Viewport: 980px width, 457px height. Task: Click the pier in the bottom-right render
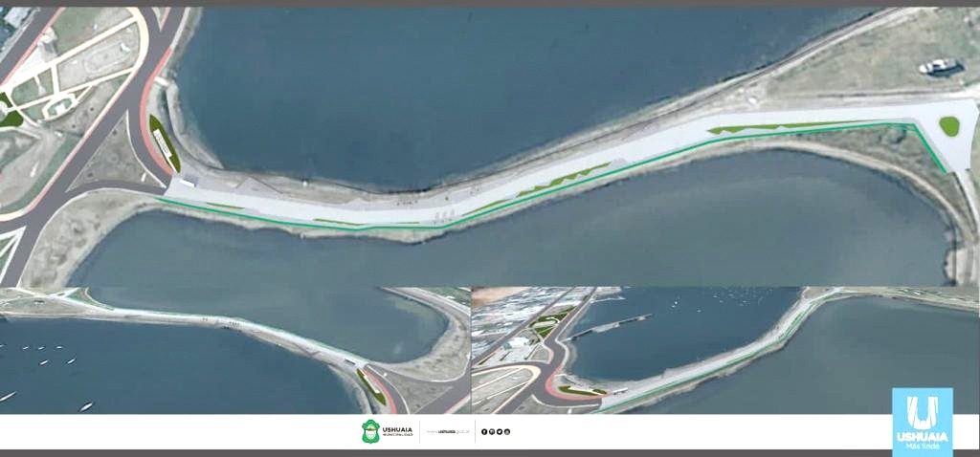(614, 323)
